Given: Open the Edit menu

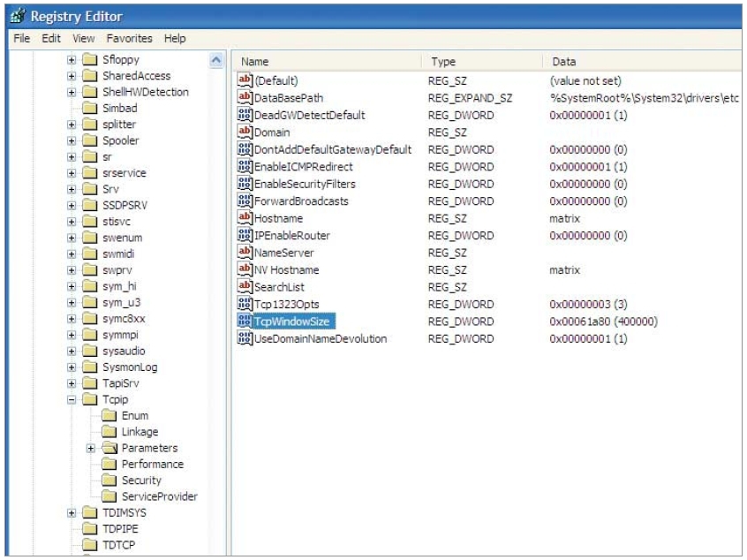Looking at the screenshot, I should (x=51, y=38).
